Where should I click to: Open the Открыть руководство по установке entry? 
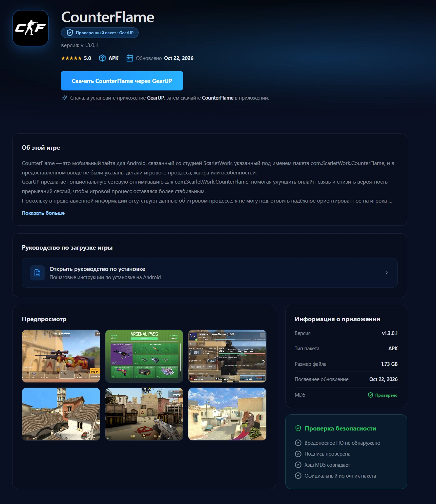(x=210, y=273)
